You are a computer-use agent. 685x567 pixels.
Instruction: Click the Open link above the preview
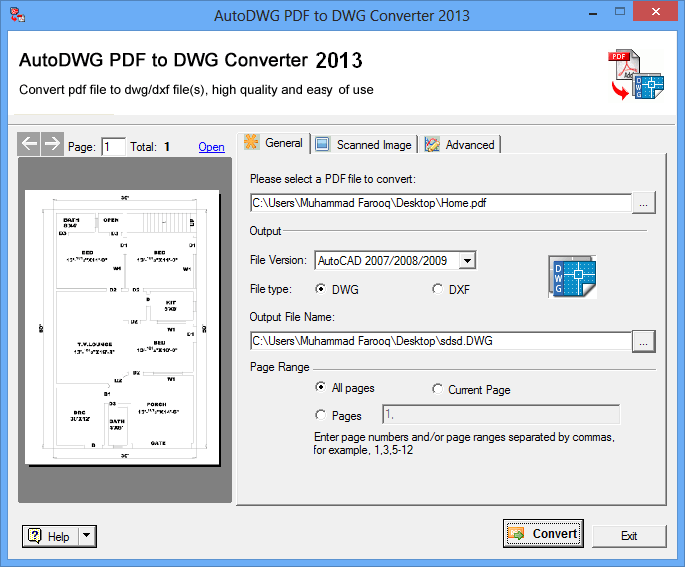[211, 147]
